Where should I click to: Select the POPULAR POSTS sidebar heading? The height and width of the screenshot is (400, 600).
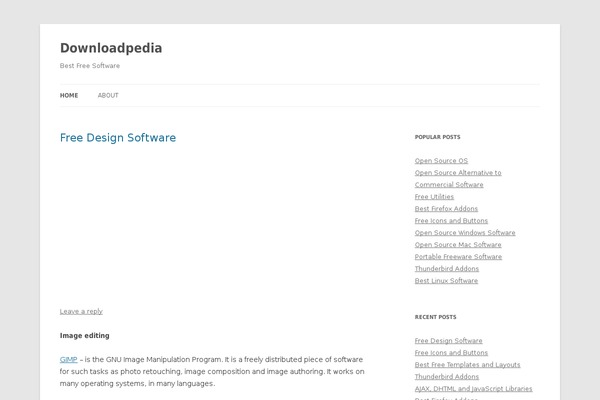(437, 137)
